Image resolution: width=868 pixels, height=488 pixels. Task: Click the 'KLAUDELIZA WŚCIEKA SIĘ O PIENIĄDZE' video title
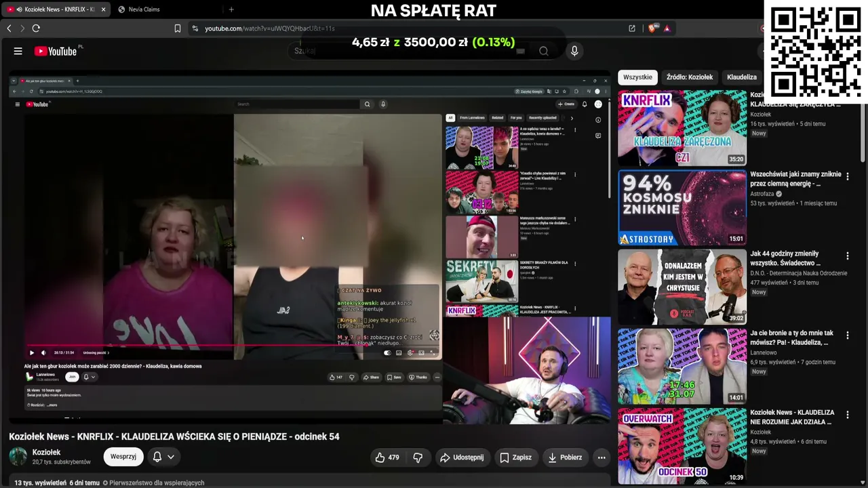click(174, 436)
